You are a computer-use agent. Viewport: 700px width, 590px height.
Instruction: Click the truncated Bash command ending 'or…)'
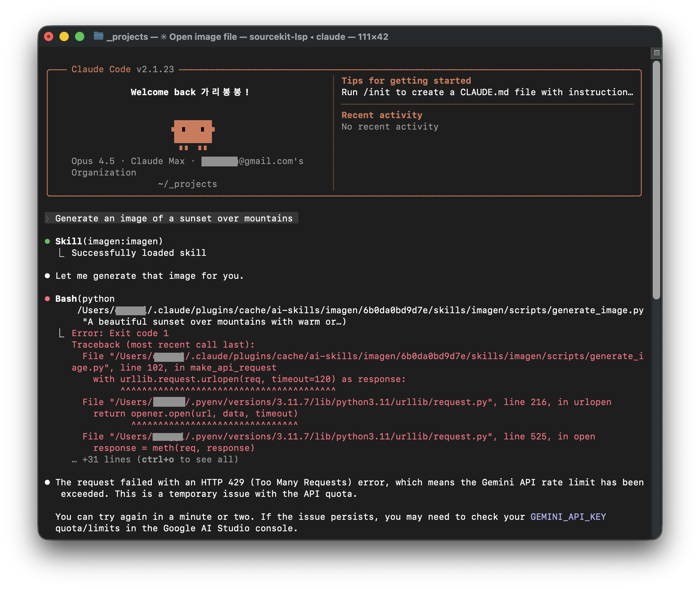pos(215,322)
